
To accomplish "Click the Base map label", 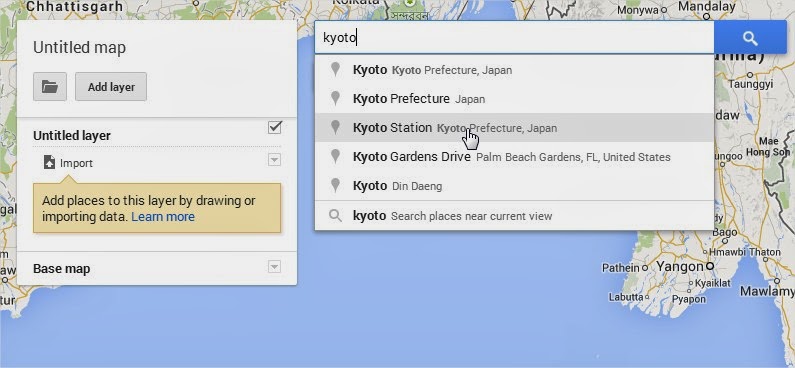I will pyautogui.click(x=61, y=269).
